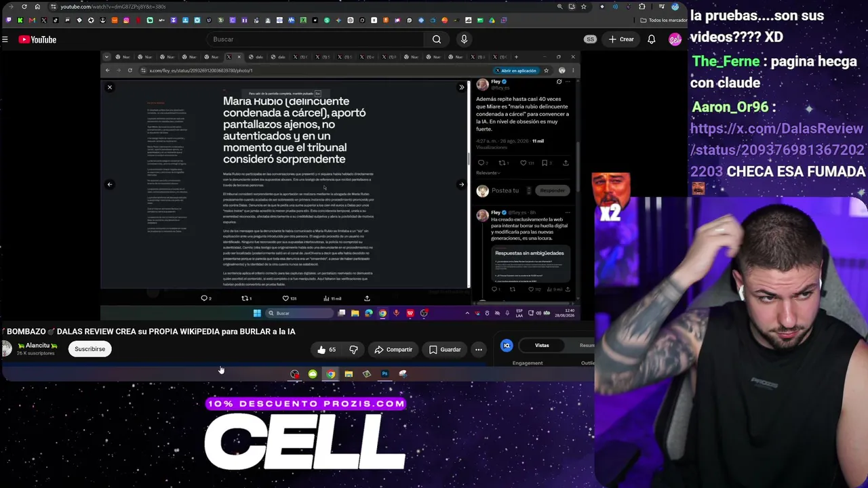Show next photo in X viewer
Image resolution: width=868 pixels, height=488 pixels.
click(461, 184)
